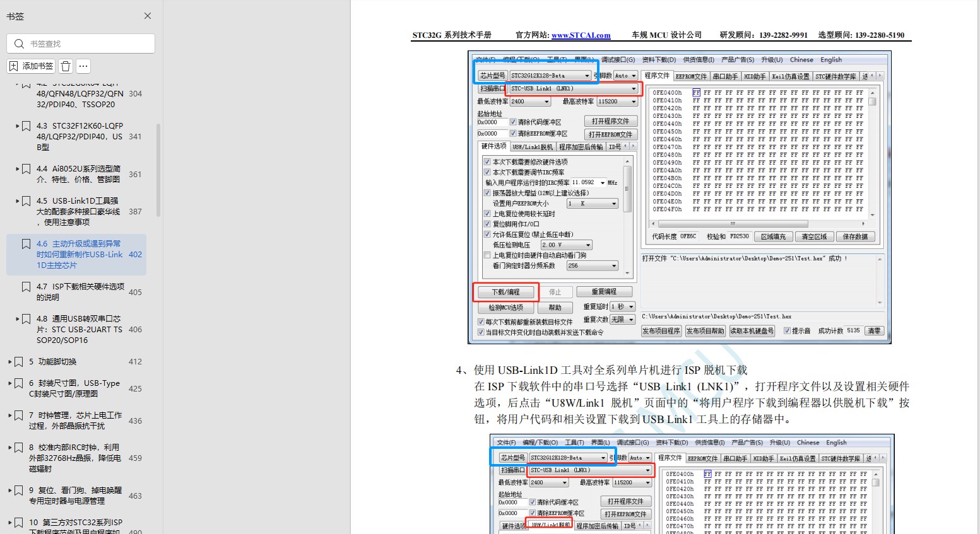The height and width of the screenshot is (534, 980).
Task: Expand bookmark 4.5 USB-Link1D工具
Action: [17, 201]
